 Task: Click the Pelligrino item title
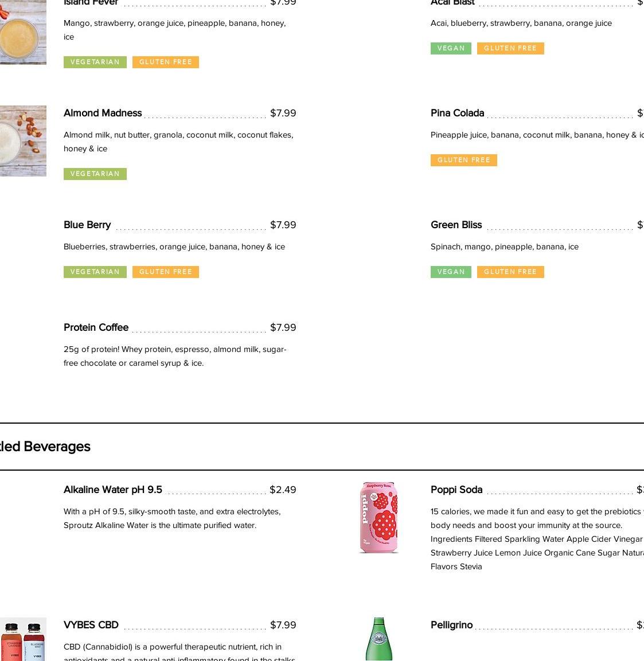(451, 625)
